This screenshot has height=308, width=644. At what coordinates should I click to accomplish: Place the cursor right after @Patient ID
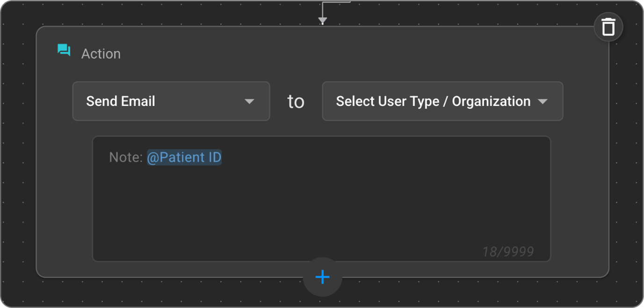[223, 157]
